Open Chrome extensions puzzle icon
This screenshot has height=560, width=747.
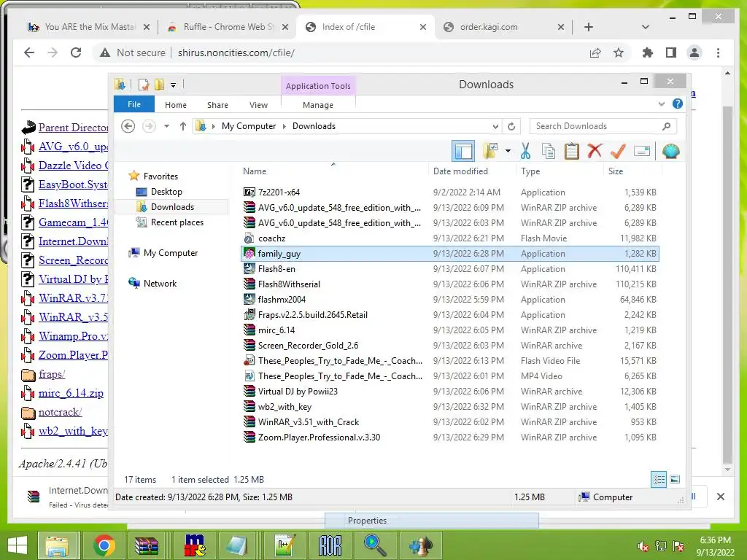648,52
